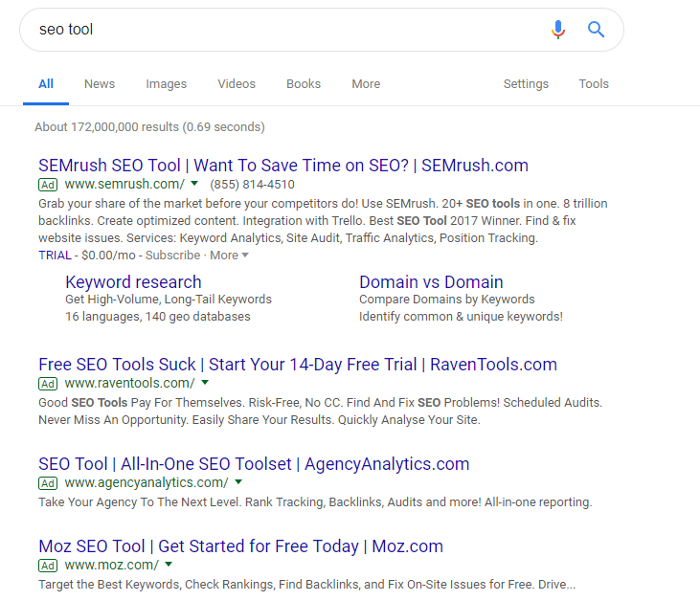Click the voice search microphone icon
Viewport: 700px width, 601px height.
[558, 30]
